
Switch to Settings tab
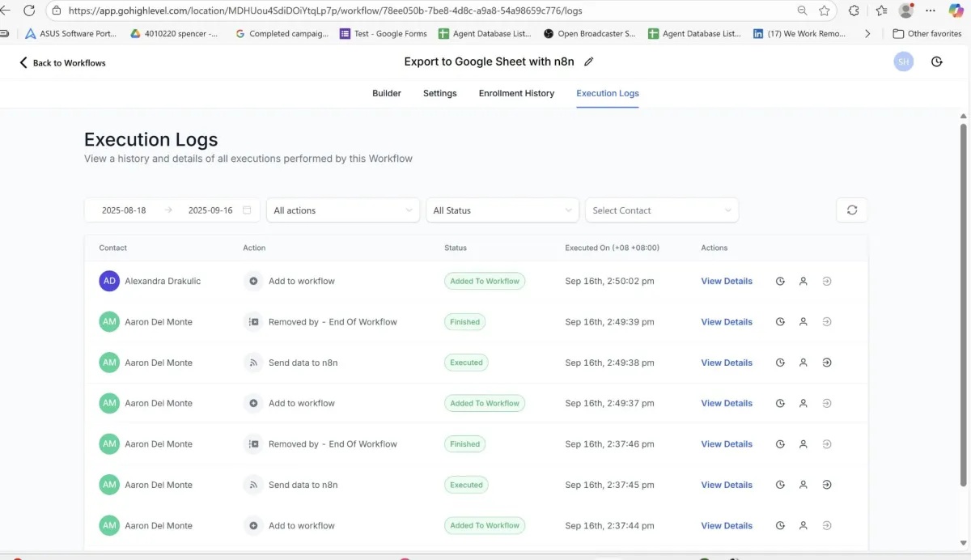click(x=440, y=93)
